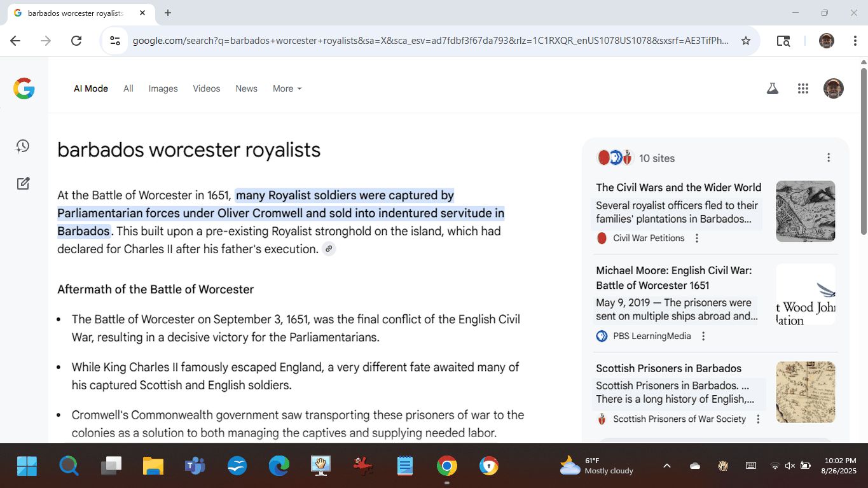
Task: Open Scottish Prisoners in Barbados result
Action: (x=668, y=368)
